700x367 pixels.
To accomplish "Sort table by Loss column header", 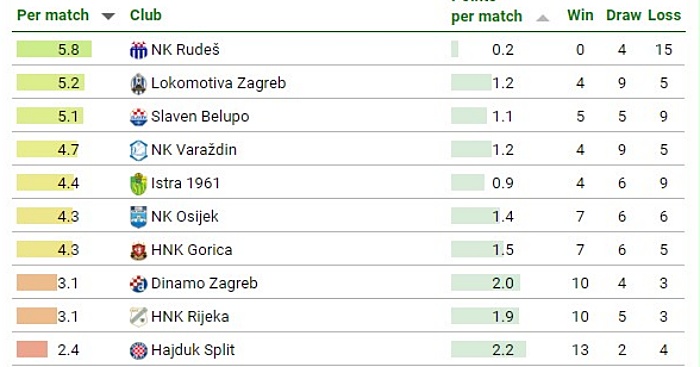I will point(664,15).
